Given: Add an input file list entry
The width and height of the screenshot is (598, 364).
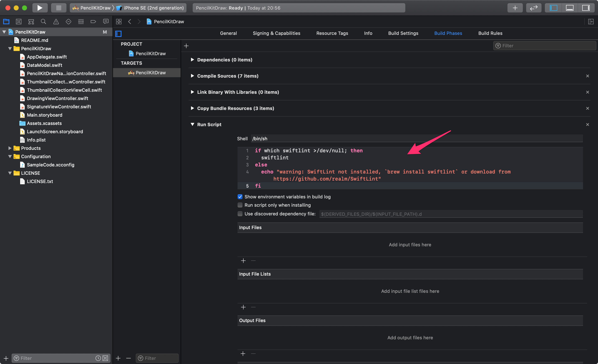Looking at the screenshot, I should (x=243, y=307).
